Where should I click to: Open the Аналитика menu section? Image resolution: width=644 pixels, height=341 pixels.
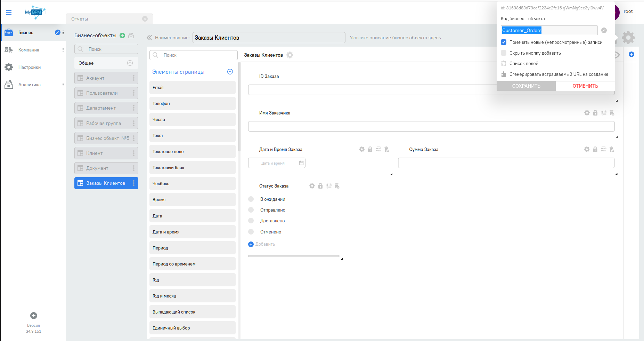(30, 85)
